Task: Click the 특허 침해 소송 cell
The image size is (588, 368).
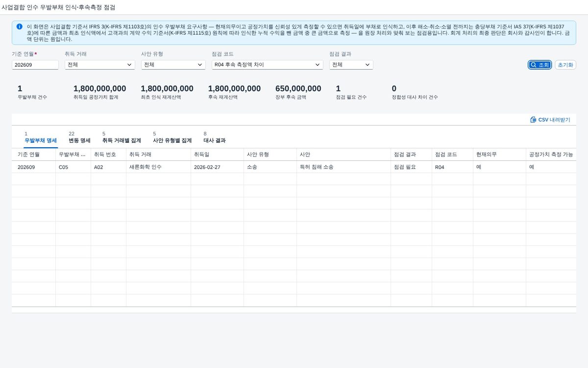Action: click(343, 167)
